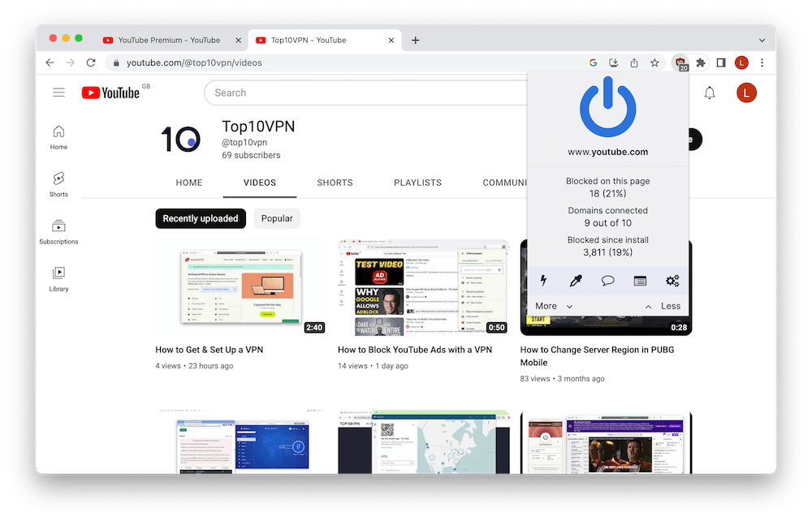Open uBlock dashboard gears icon
This screenshot has width=812, height=521.
[672, 281]
